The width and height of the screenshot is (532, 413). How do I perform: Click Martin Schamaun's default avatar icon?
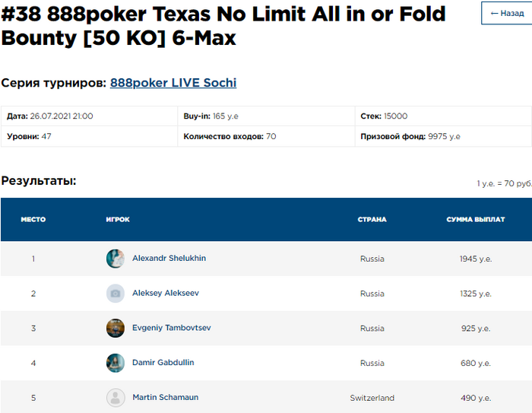(x=116, y=398)
